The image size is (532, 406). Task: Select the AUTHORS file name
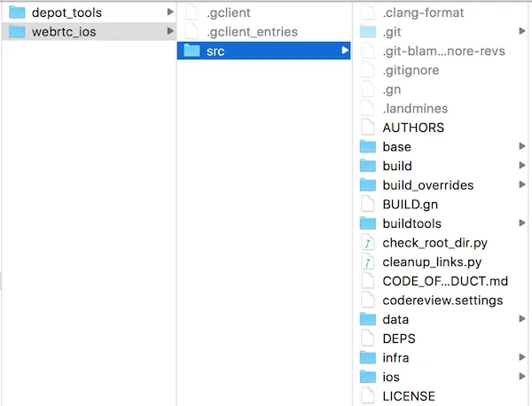[413, 128]
